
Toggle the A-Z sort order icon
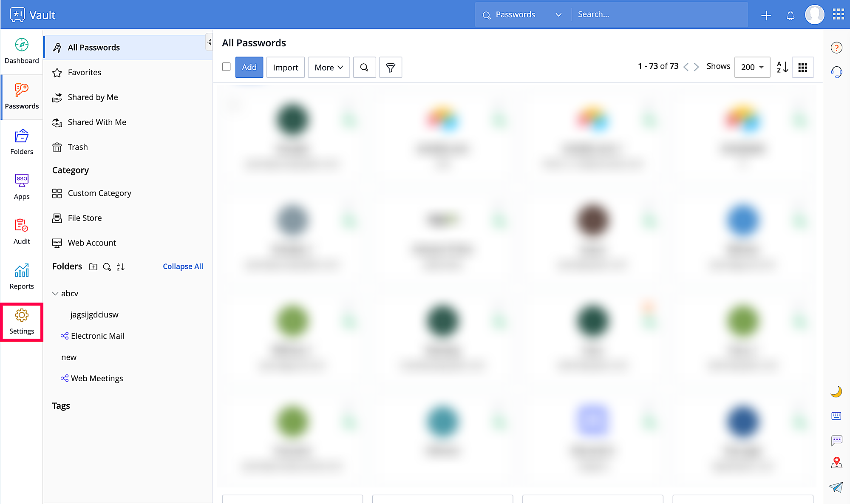(782, 67)
